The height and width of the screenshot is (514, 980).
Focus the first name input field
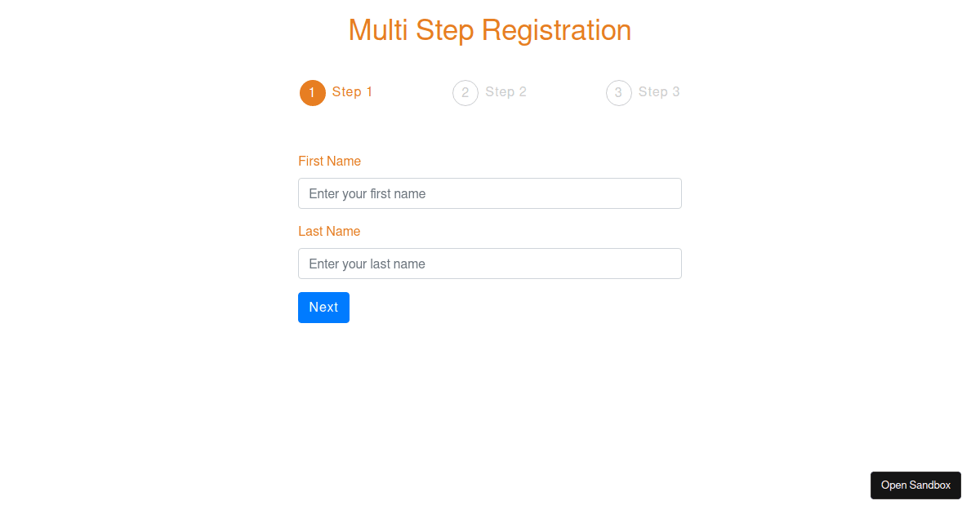point(490,193)
